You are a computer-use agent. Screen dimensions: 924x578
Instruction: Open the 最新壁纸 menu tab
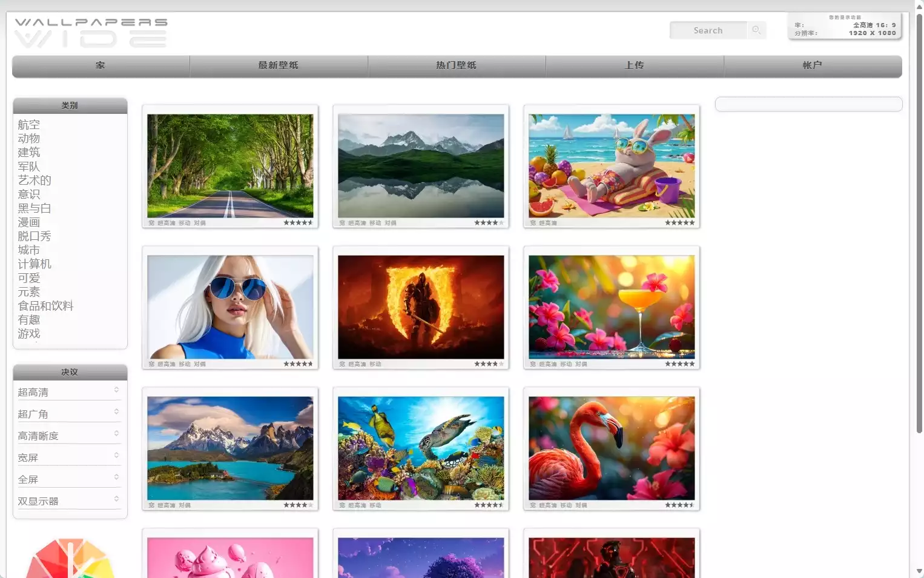tap(279, 65)
